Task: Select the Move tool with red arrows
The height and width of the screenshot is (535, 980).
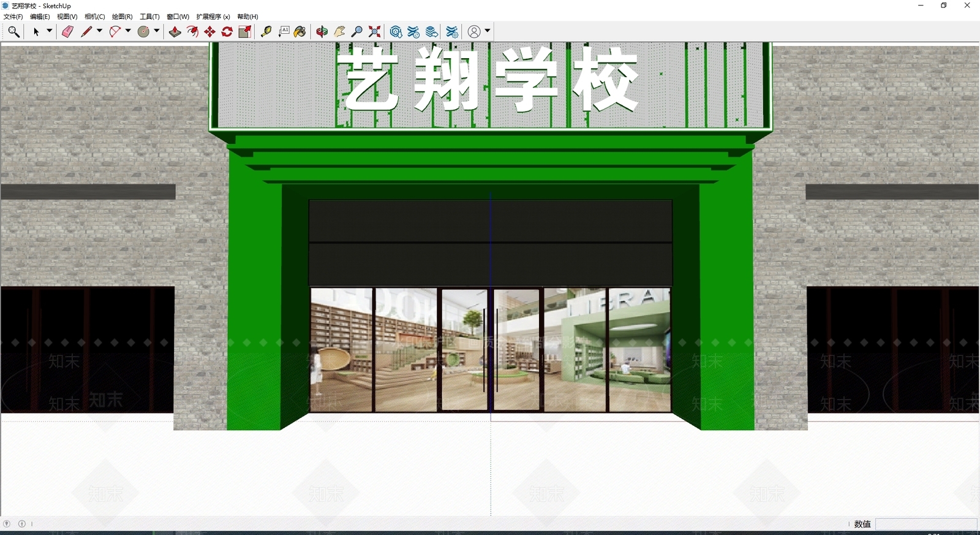Action: pos(209,32)
